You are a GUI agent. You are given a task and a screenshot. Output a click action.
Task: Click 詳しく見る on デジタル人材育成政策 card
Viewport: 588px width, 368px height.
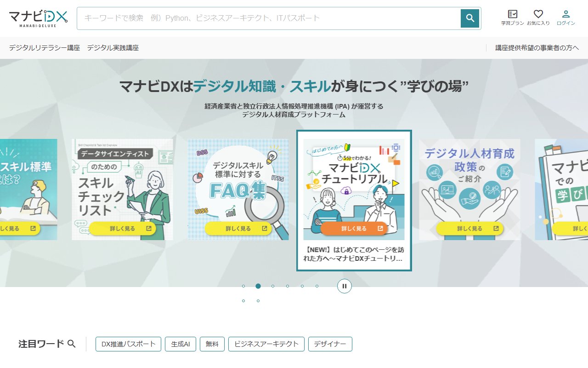(x=470, y=229)
